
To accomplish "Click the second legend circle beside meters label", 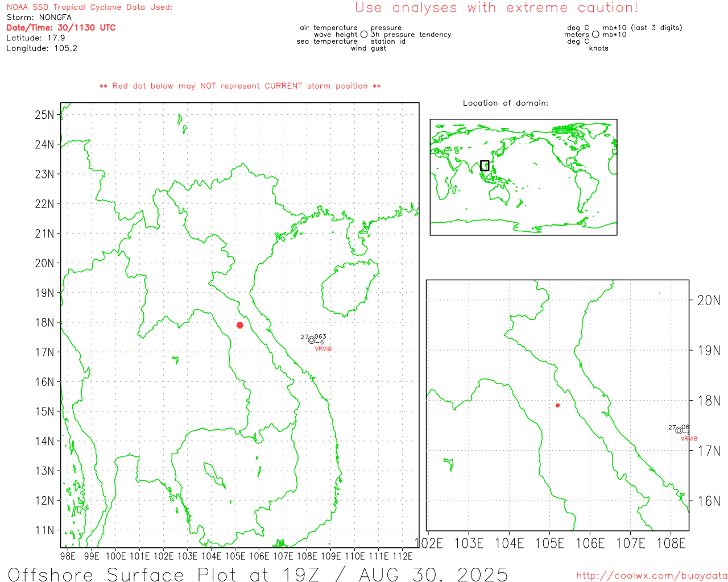I will coord(595,34).
